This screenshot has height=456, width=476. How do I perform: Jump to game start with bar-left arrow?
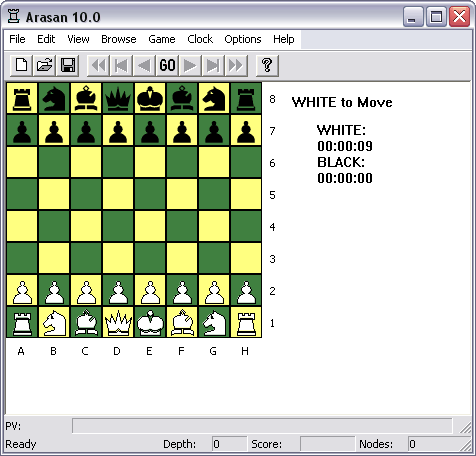click(x=121, y=65)
